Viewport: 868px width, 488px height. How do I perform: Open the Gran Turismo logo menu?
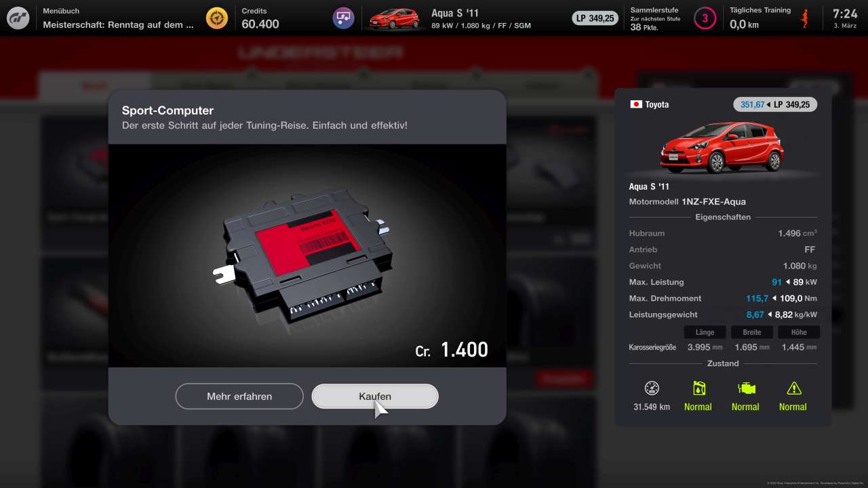[x=18, y=18]
